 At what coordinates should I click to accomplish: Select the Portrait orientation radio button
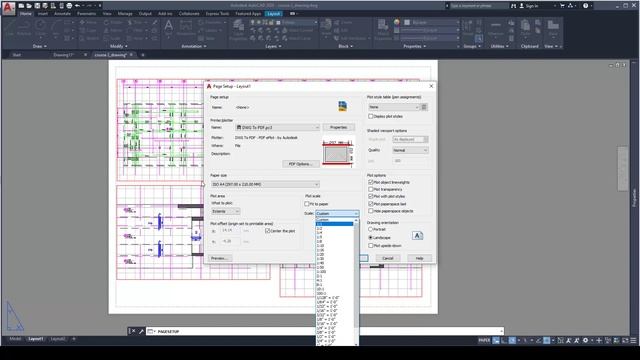click(x=371, y=229)
